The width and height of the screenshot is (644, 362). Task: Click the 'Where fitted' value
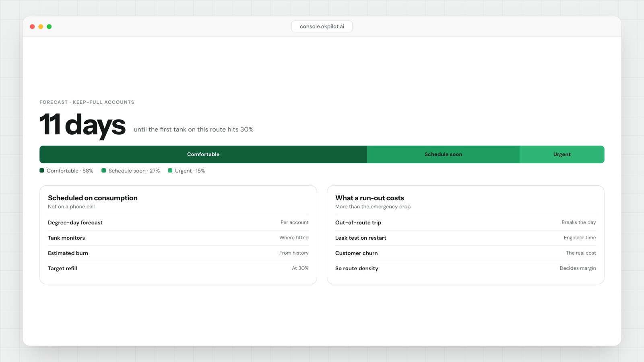[x=294, y=238]
